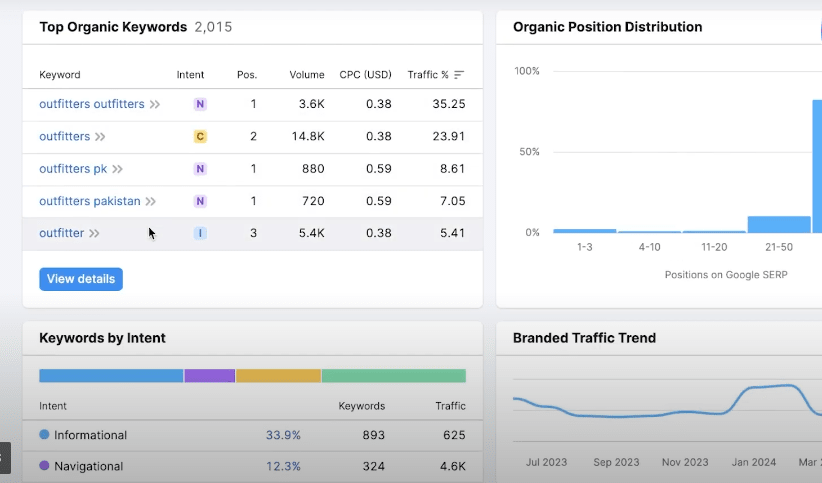This screenshot has height=483, width=822.
Task: Click the 893 Informational keywords value
Action: pos(374,435)
